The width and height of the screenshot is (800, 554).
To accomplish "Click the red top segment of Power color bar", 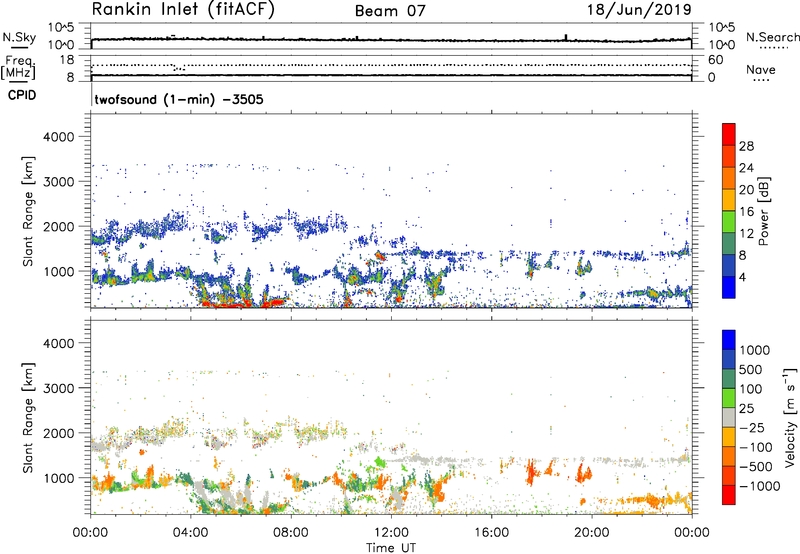I will click(729, 134).
